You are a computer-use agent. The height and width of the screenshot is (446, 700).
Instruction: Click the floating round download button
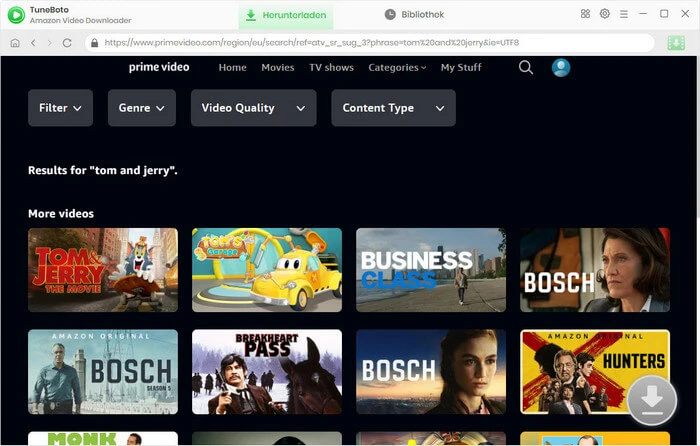[652, 400]
